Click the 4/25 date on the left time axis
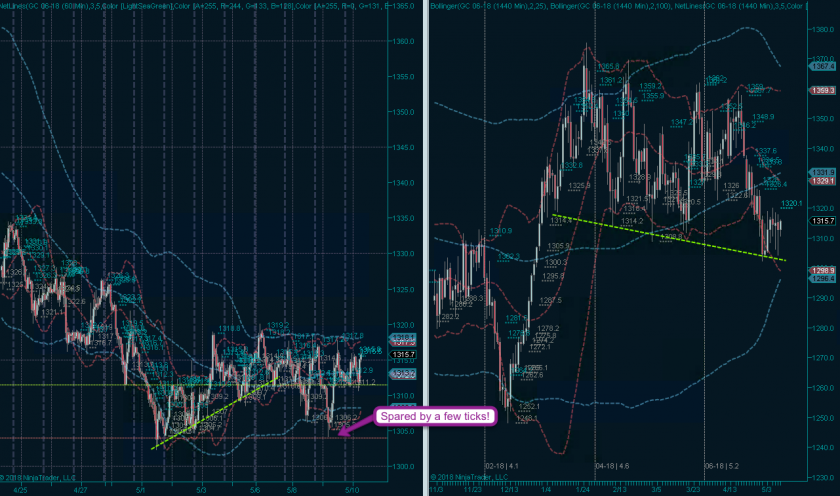This screenshot has height=496, width=840. click(x=20, y=490)
